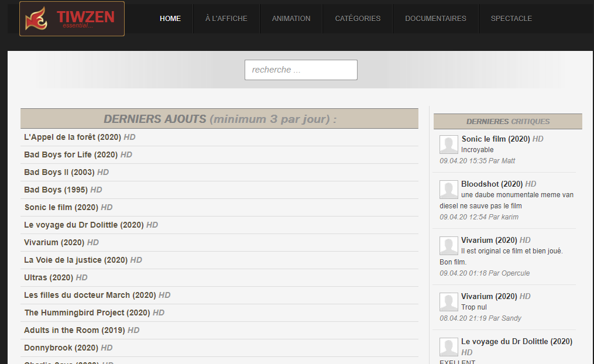
Task: Open the À L'AFFICHE menu
Action: (x=226, y=19)
